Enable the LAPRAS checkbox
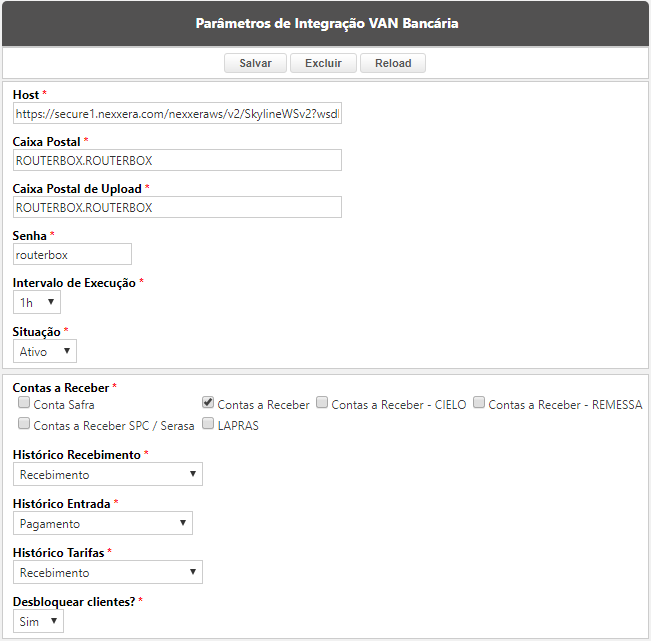The width and height of the screenshot is (651, 641). 208,423
